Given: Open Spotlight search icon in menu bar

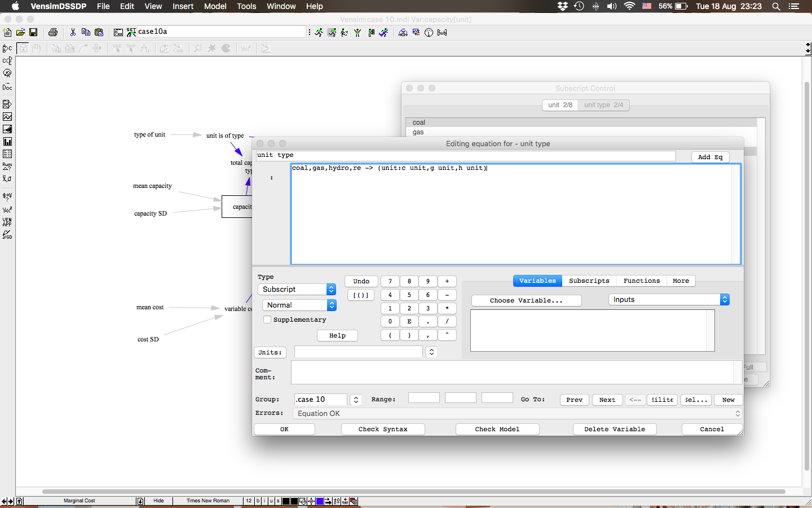Looking at the screenshot, I should tap(776, 6).
